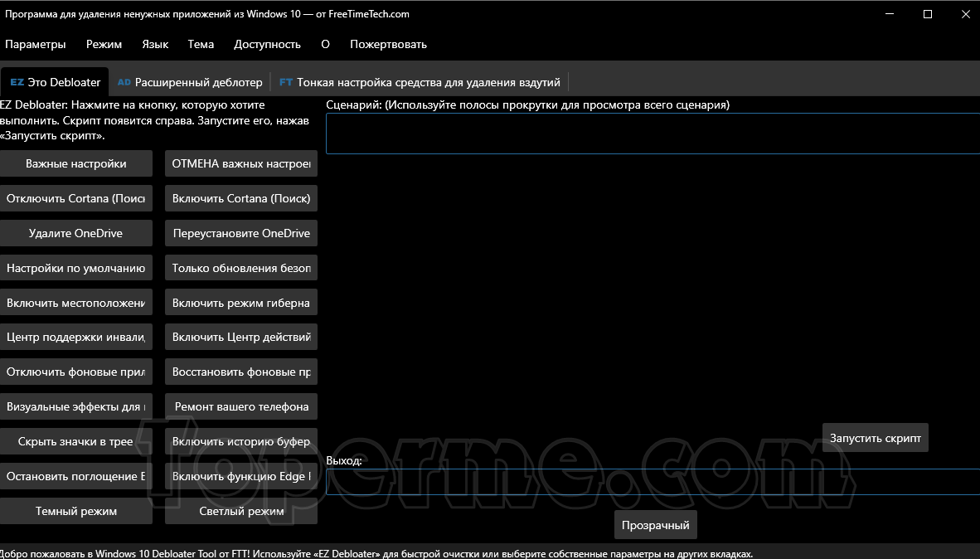The width and height of the screenshot is (980, 559).
Task: Click the Прозрачный button
Action: pyautogui.click(x=656, y=525)
